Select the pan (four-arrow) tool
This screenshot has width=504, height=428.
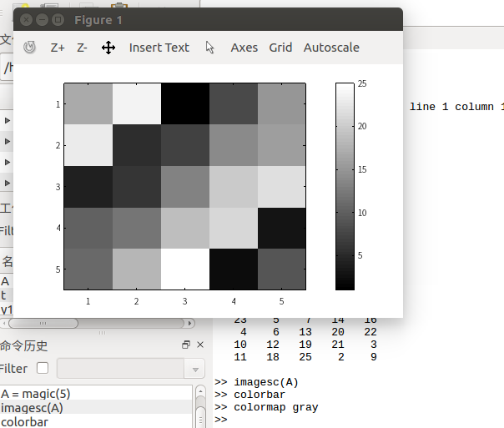click(x=108, y=48)
